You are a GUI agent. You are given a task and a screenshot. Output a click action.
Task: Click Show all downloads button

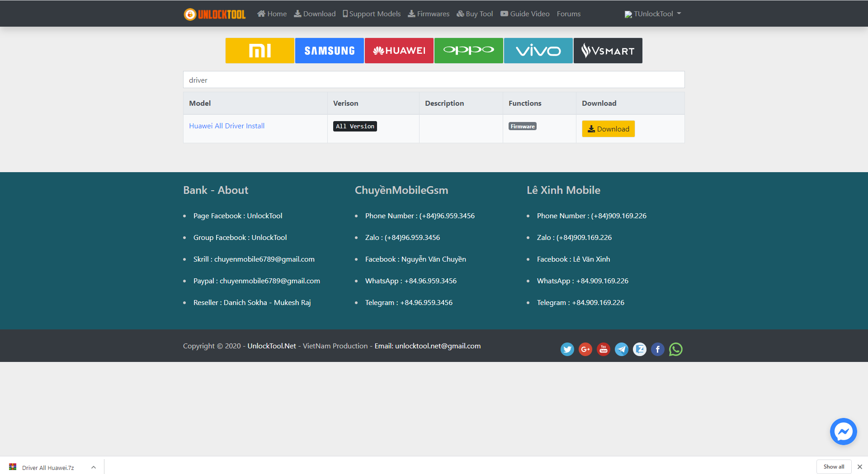point(834,467)
